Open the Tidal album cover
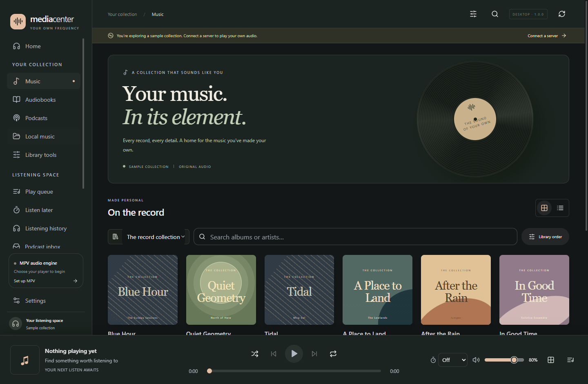 pos(299,290)
